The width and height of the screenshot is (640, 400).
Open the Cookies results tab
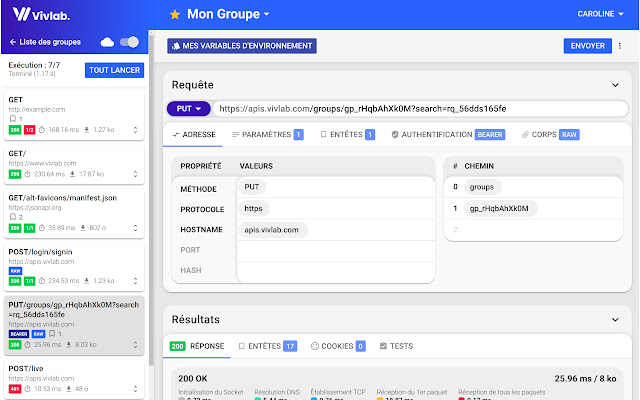click(x=338, y=346)
